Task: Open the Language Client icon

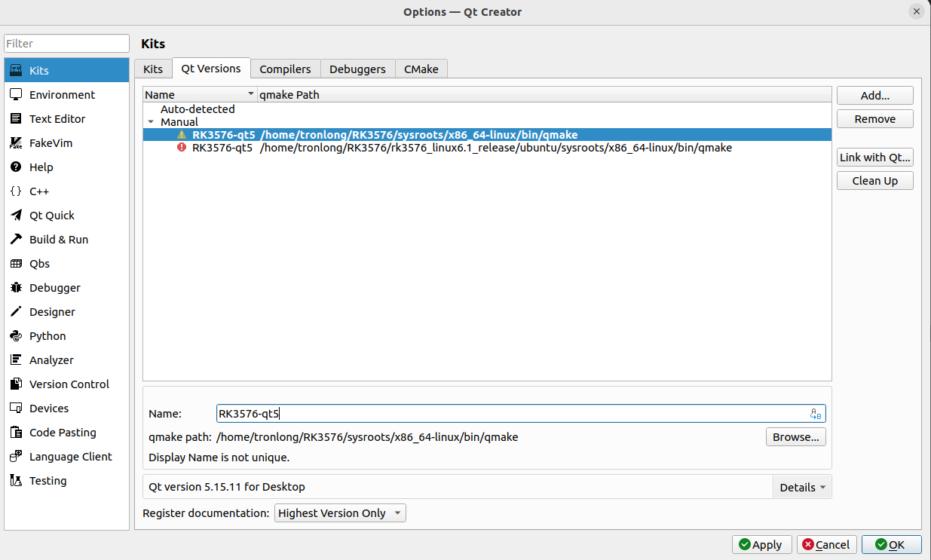Action: 15,457
